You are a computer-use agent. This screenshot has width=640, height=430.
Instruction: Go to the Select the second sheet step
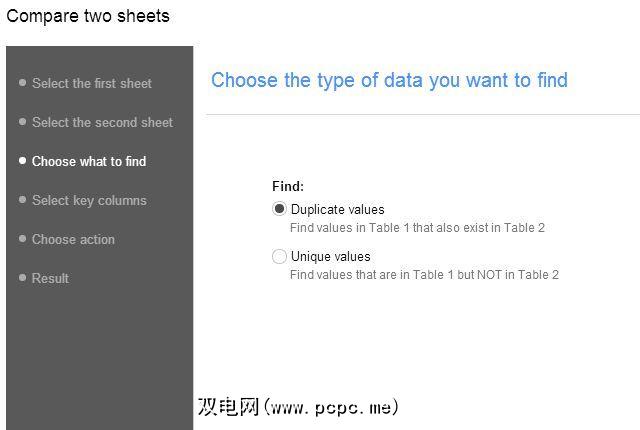click(x=102, y=122)
